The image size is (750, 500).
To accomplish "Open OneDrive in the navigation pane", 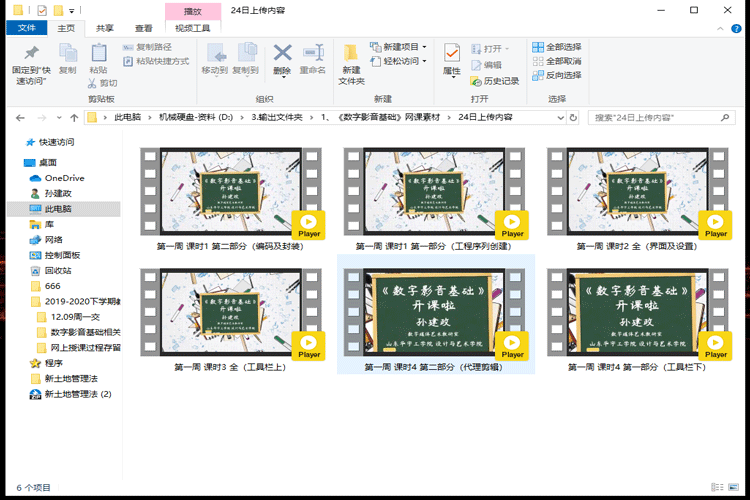I will click(63, 178).
